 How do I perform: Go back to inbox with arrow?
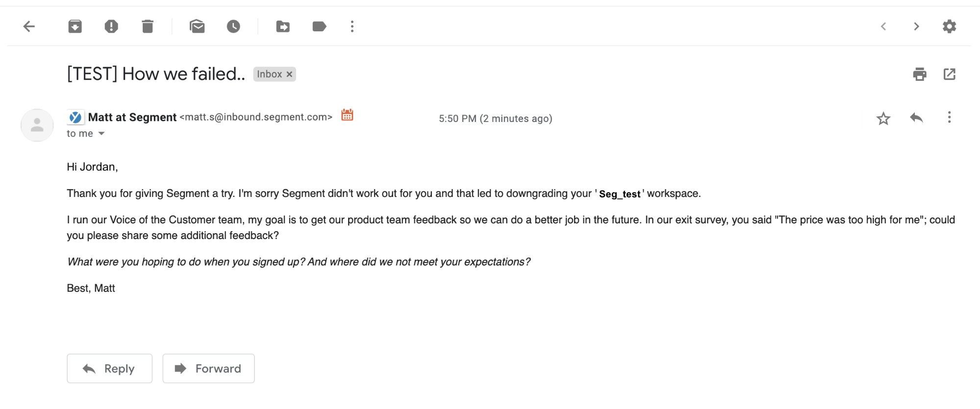[29, 26]
